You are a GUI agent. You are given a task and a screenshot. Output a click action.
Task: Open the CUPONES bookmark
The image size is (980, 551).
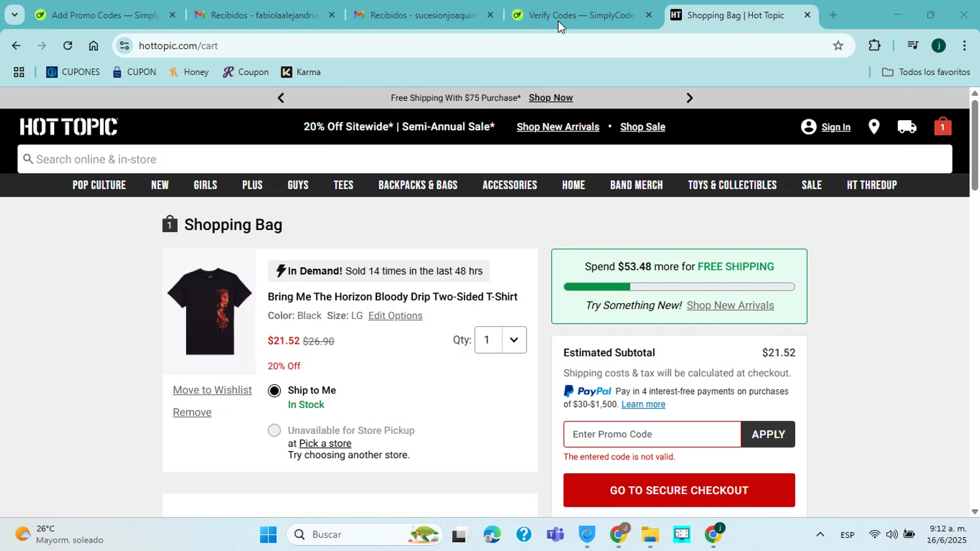point(73,72)
